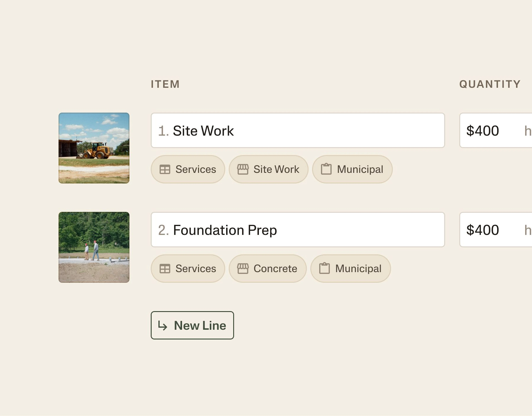Click the table icon in first Services tag

tap(165, 169)
